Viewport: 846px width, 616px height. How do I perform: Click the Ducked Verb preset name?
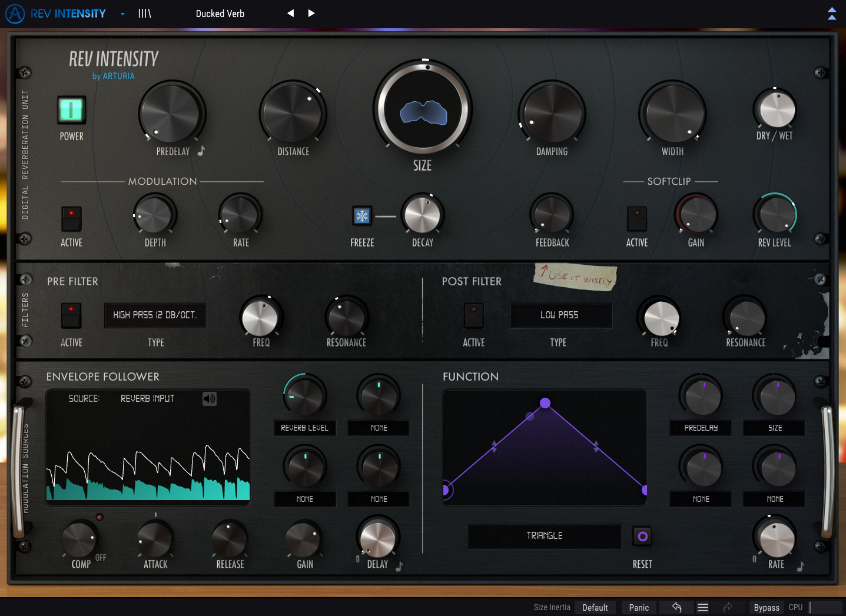(x=220, y=14)
